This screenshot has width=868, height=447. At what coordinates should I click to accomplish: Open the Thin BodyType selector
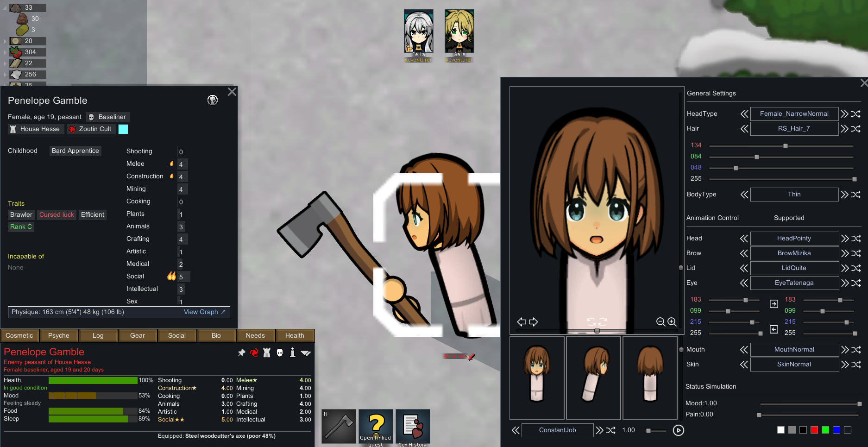[794, 195]
